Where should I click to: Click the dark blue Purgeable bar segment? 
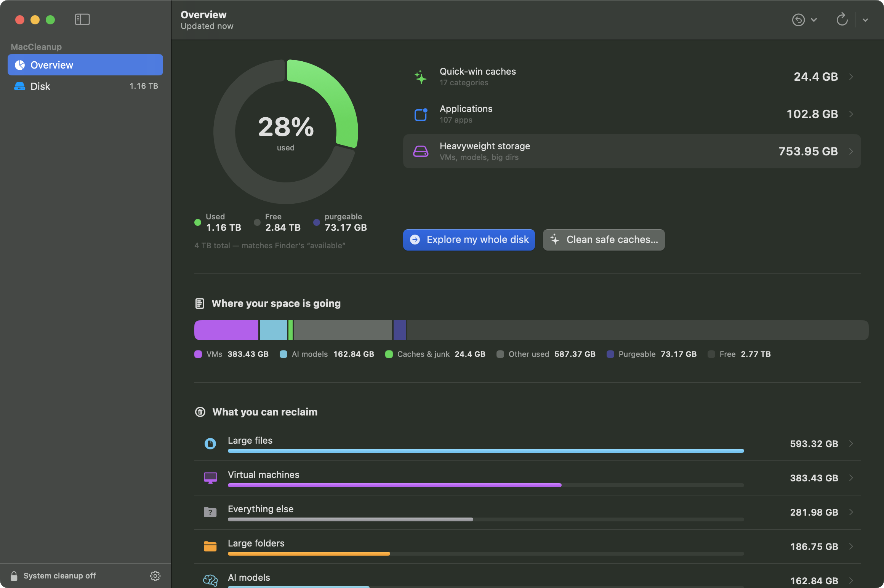[x=400, y=330]
